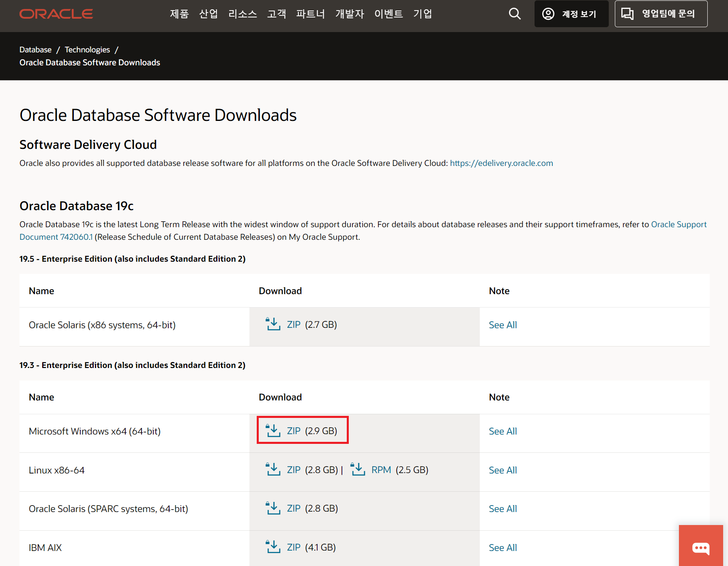This screenshot has height=566, width=728.
Task: Click the 영업팀에 문의 button
Action: click(661, 14)
